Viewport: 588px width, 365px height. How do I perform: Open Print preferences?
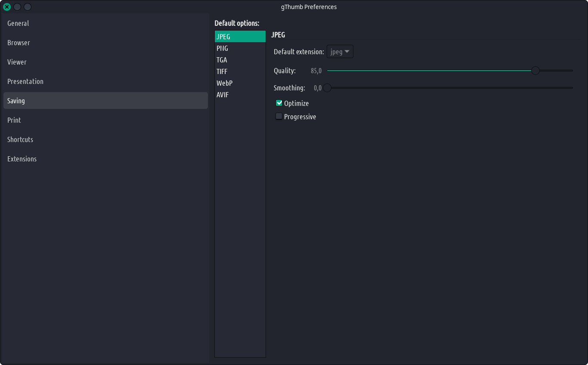pyautogui.click(x=105, y=120)
